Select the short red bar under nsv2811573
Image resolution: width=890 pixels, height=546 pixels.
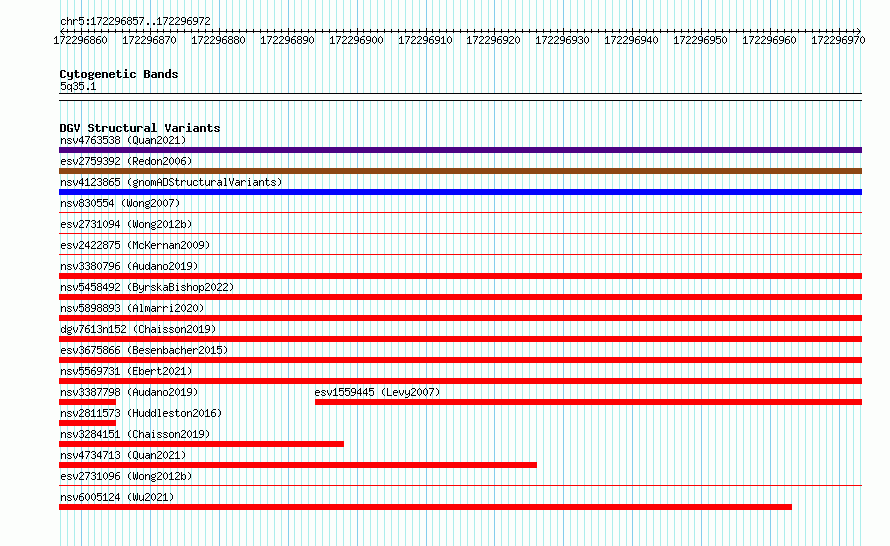pos(87,423)
